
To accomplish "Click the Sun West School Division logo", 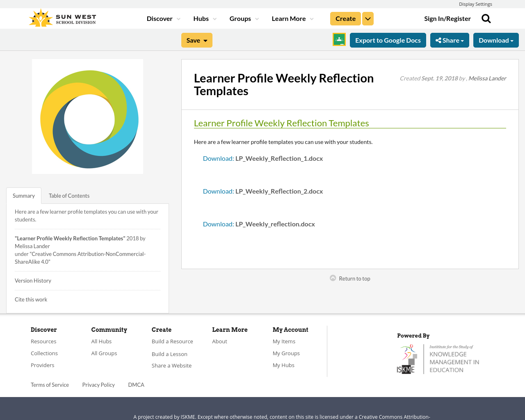I will [62, 17].
